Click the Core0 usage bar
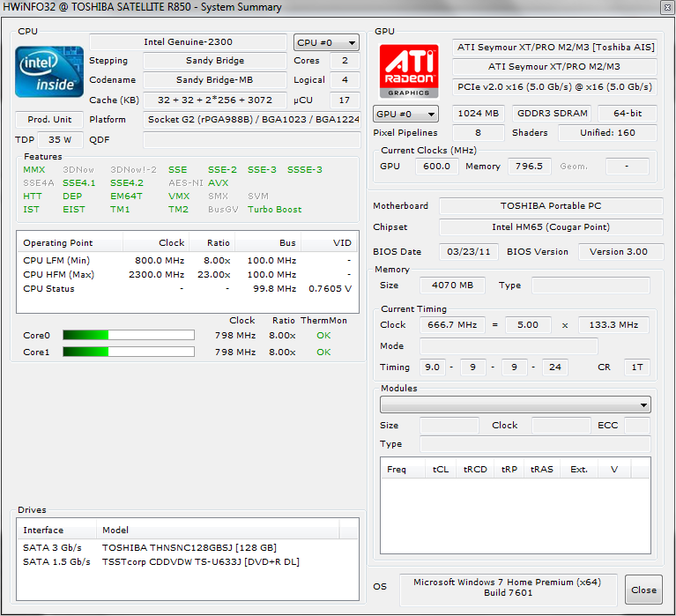 coord(129,335)
